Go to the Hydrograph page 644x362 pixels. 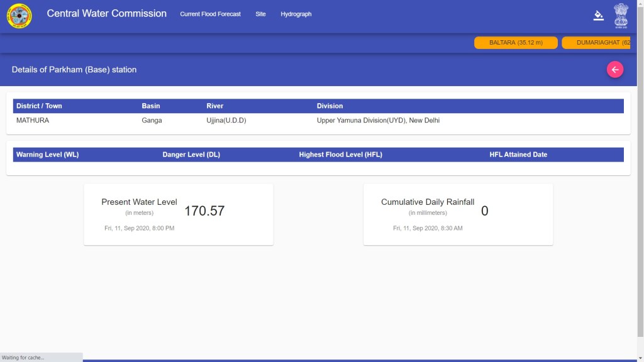[x=296, y=14]
